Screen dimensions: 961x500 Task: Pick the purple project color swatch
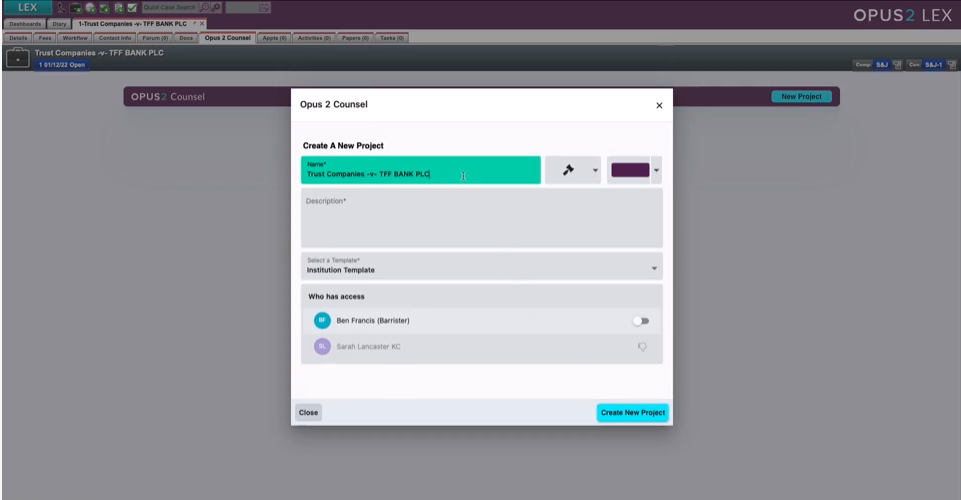click(630, 170)
